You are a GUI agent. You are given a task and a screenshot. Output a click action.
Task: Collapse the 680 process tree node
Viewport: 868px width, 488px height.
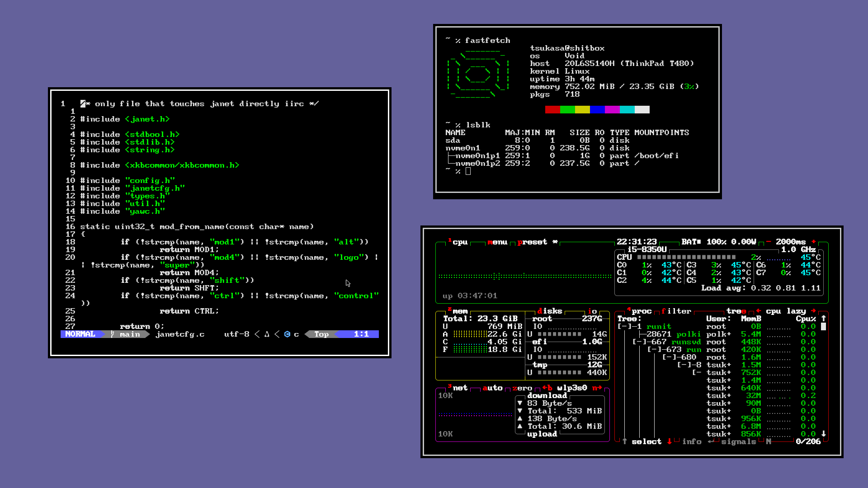pyautogui.click(x=669, y=357)
